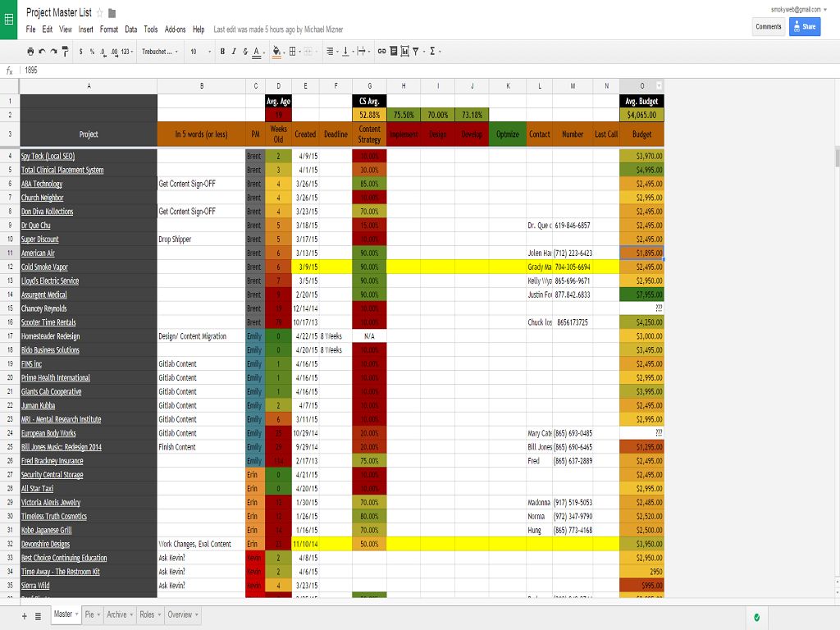Toggle Italic formatting
This screenshot has width=840, height=630.
[234, 52]
